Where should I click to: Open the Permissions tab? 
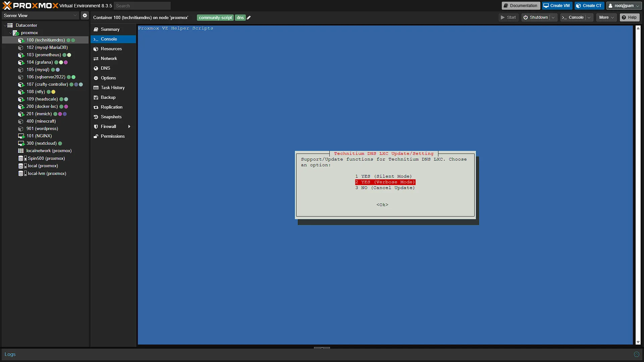pos(113,136)
